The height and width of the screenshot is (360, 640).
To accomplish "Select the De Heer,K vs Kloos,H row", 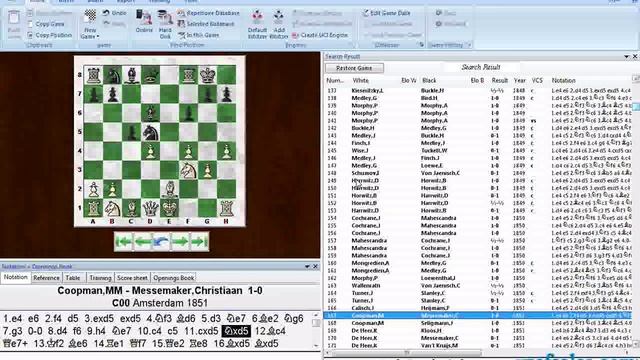I will [478, 330].
